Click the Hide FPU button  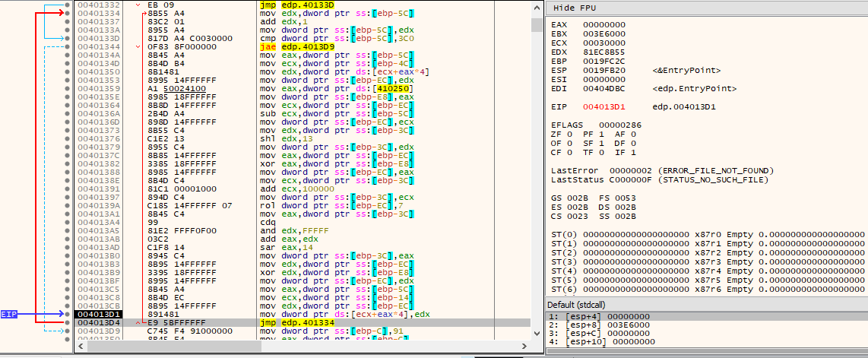(575, 8)
